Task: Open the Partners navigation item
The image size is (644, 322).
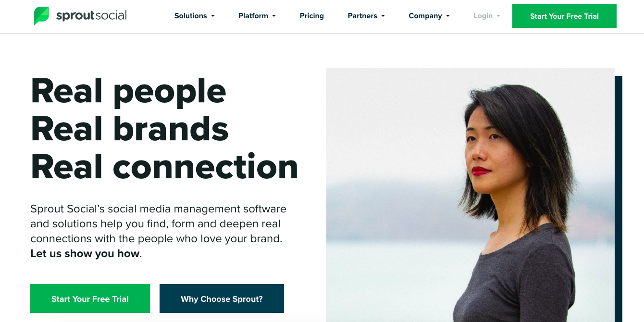Action: click(x=362, y=16)
